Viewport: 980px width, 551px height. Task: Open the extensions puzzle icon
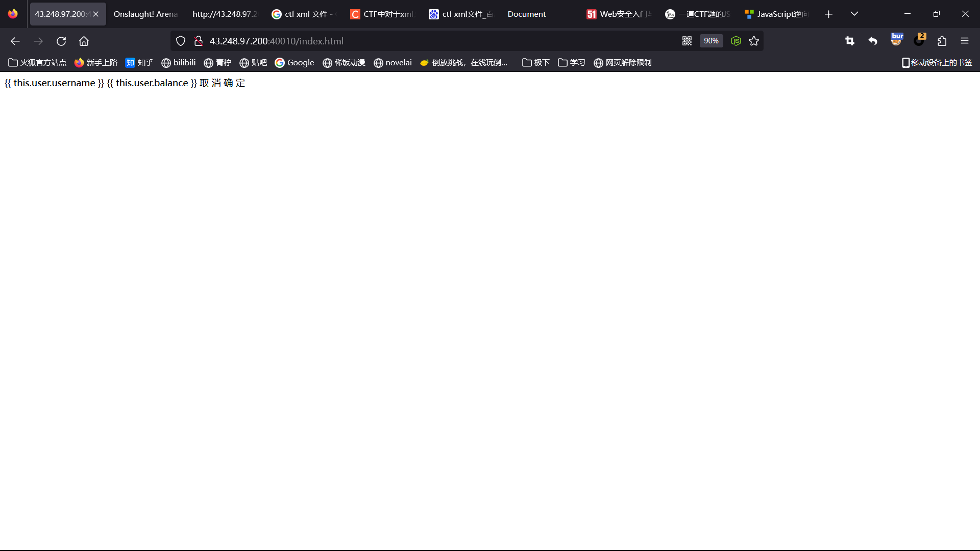[942, 41]
